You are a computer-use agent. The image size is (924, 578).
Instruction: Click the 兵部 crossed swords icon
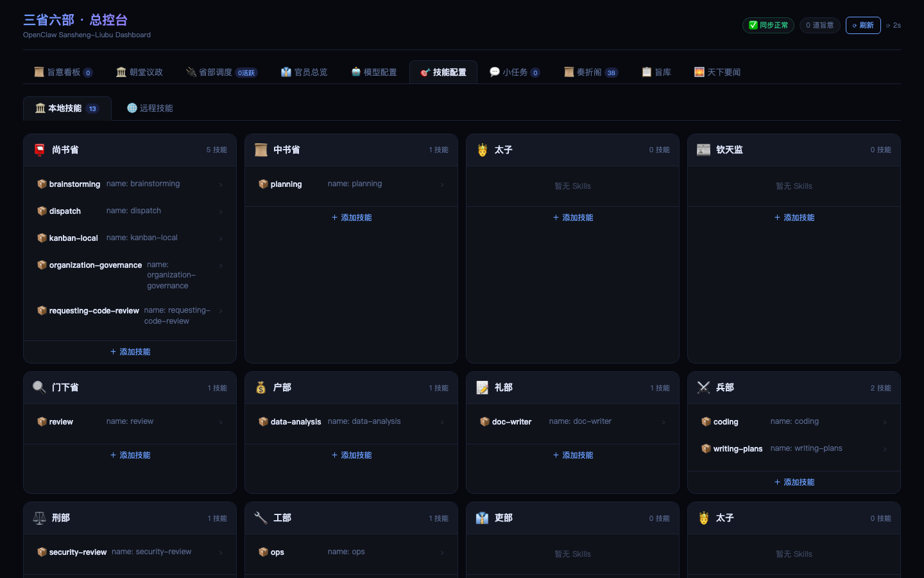[x=703, y=387]
